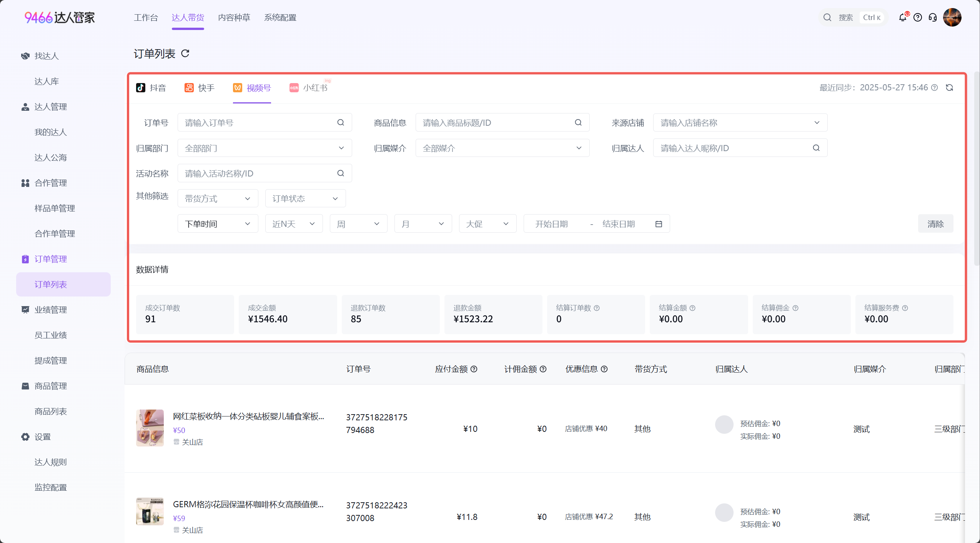The width and height of the screenshot is (980, 543).
Task: Open the user avatar menu
Action: [952, 17]
